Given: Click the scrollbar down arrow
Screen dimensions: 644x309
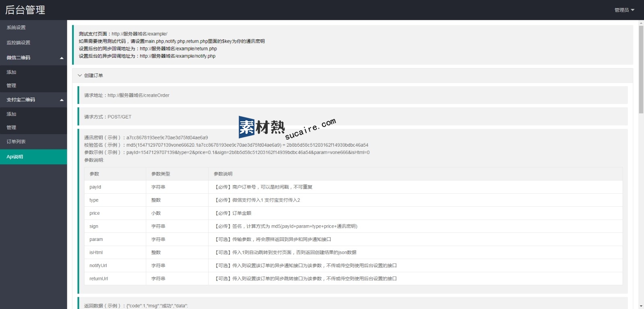Looking at the screenshot, I should pyautogui.click(x=641, y=306).
